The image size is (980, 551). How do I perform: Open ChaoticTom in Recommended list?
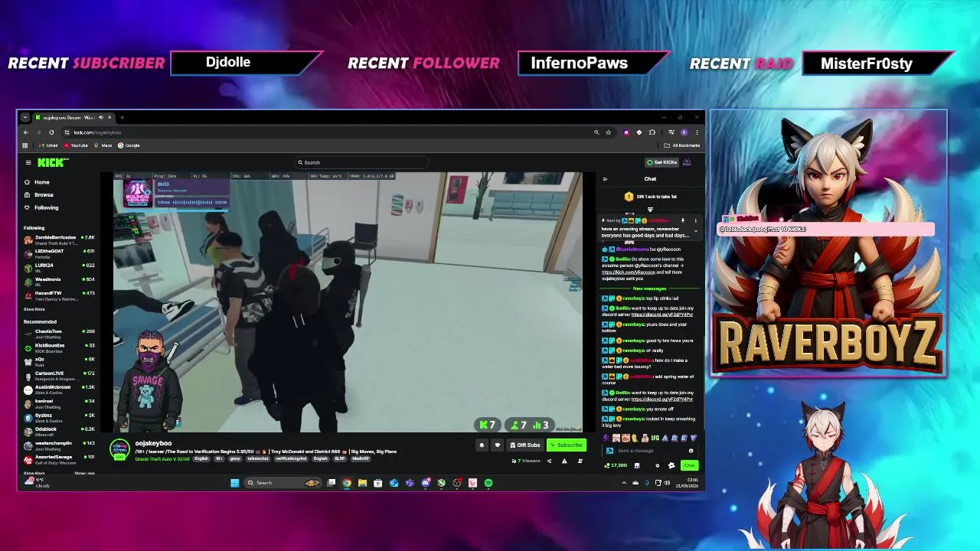[60, 334]
